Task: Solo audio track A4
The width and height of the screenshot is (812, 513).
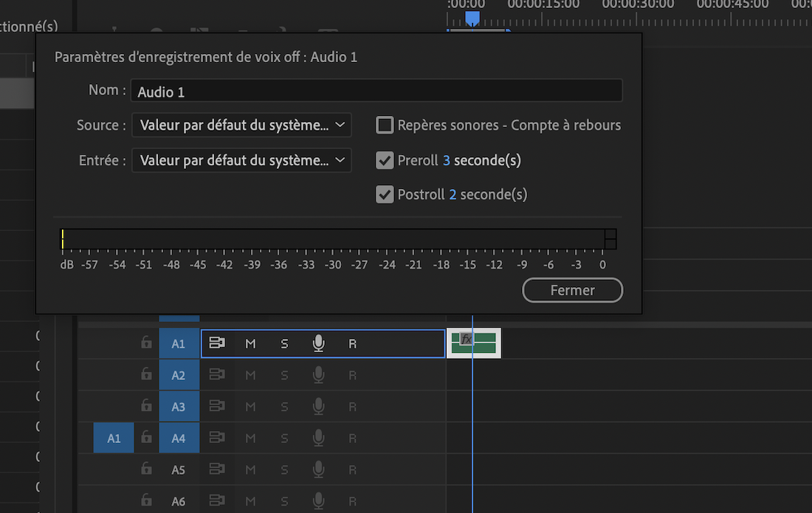Action: [x=284, y=438]
